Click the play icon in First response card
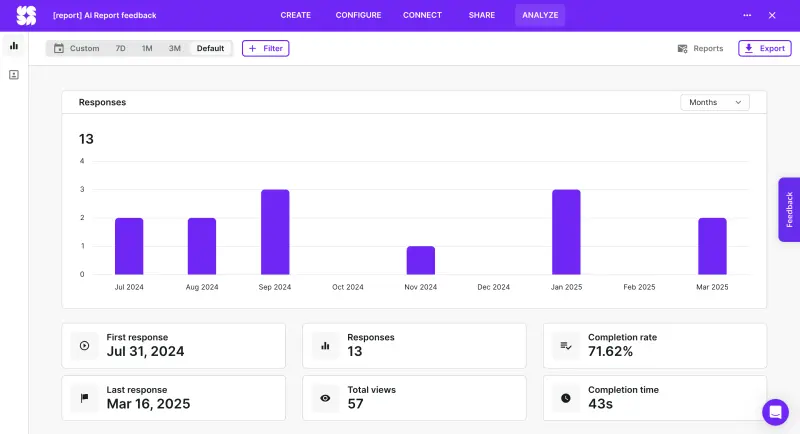800x434 pixels. pos(85,346)
